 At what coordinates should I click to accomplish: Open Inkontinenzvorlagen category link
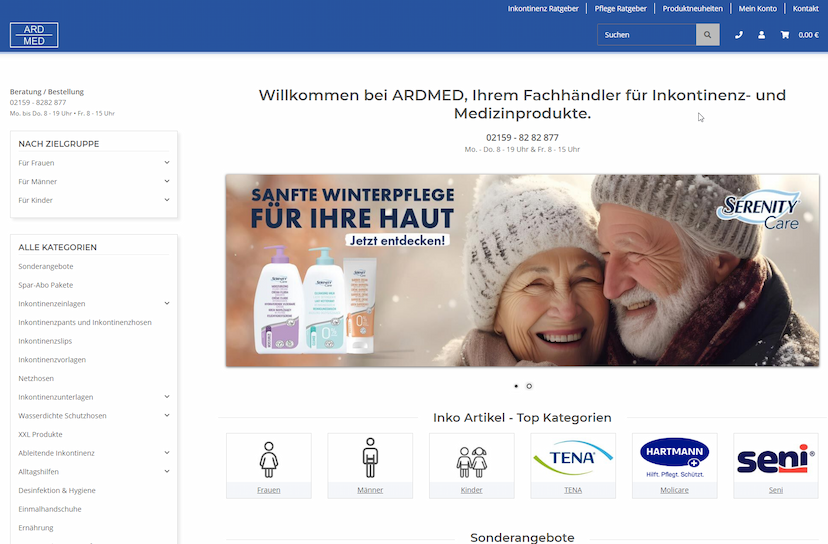52,360
